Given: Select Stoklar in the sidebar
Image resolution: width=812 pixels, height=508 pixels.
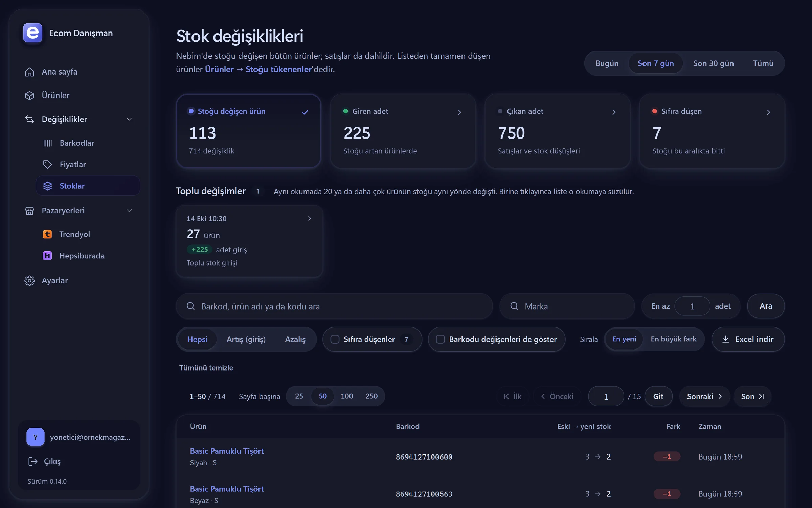Looking at the screenshot, I should [x=88, y=186].
